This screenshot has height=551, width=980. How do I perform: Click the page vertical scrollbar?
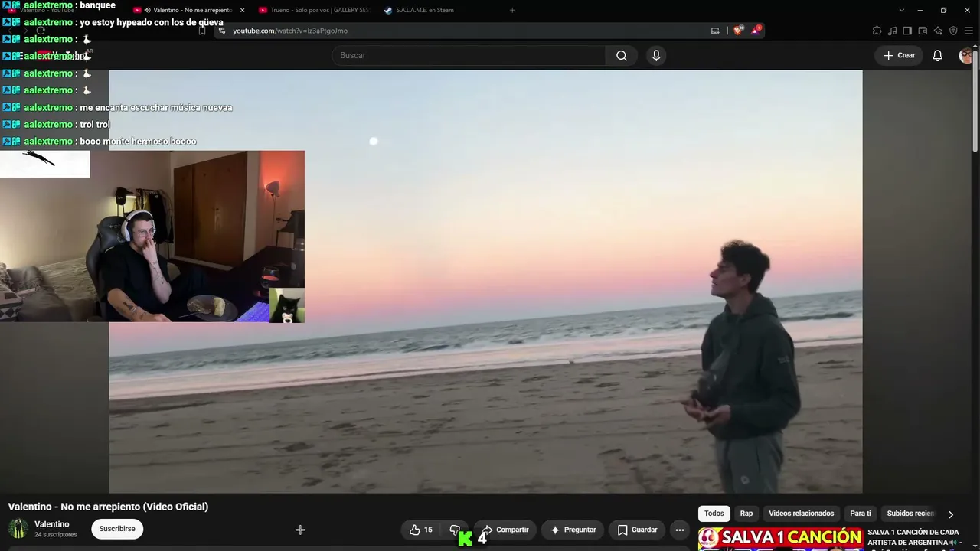click(975, 99)
